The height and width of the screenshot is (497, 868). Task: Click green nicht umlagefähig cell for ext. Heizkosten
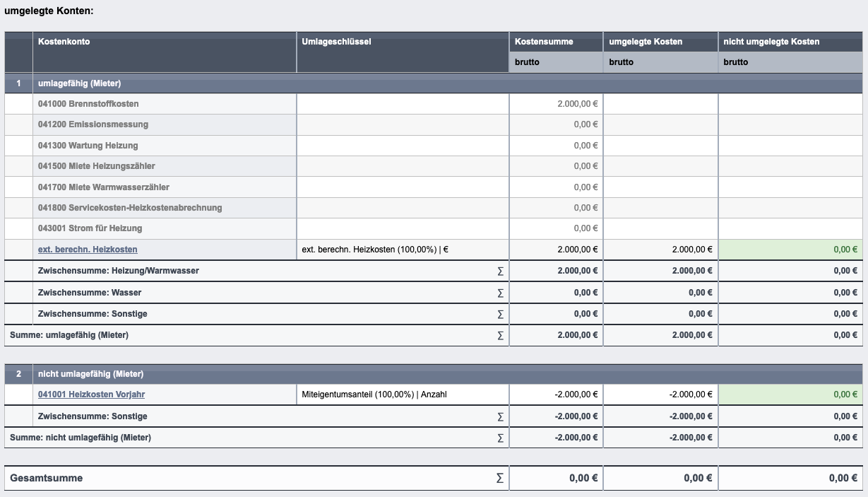[x=790, y=250]
